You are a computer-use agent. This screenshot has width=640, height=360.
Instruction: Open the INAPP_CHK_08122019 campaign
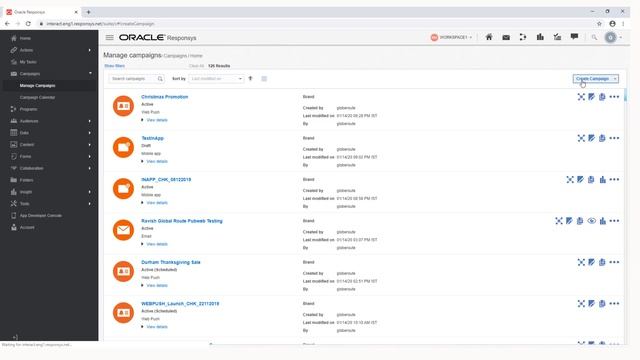[x=166, y=180]
